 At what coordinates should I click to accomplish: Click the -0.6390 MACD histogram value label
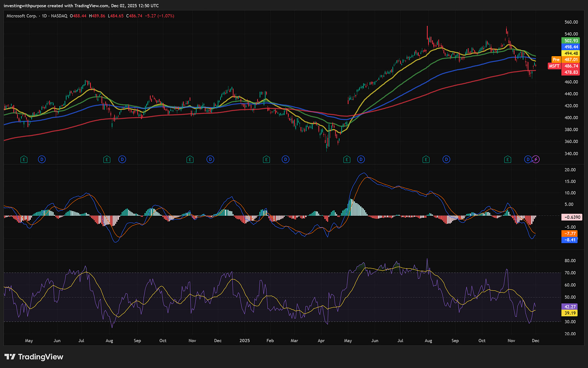(572, 217)
